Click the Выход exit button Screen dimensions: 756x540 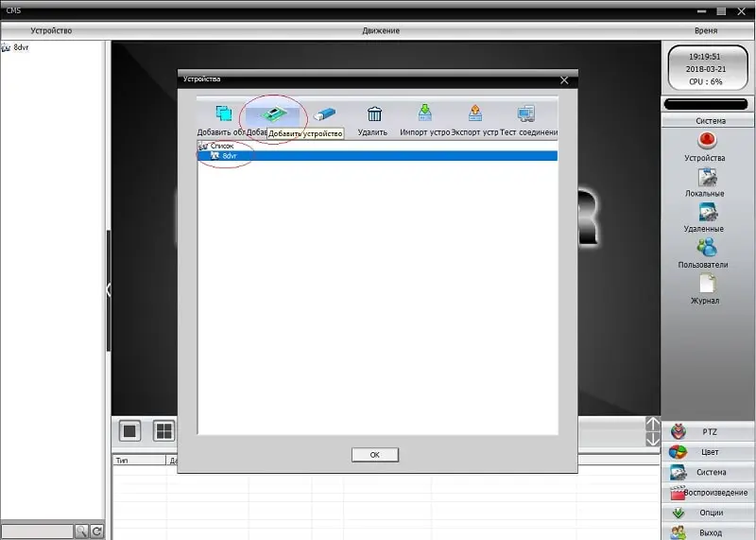(709, 532)
